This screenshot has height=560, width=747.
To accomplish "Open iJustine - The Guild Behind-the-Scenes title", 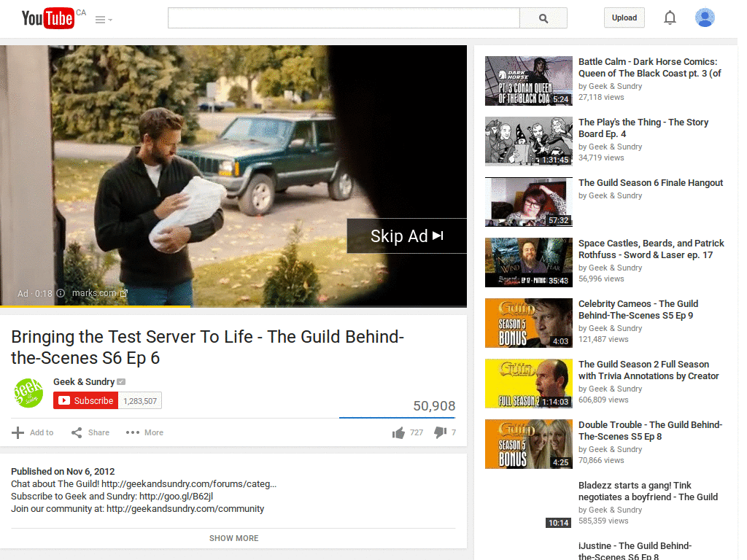I will pyautogui.click(x=635, y=551).
